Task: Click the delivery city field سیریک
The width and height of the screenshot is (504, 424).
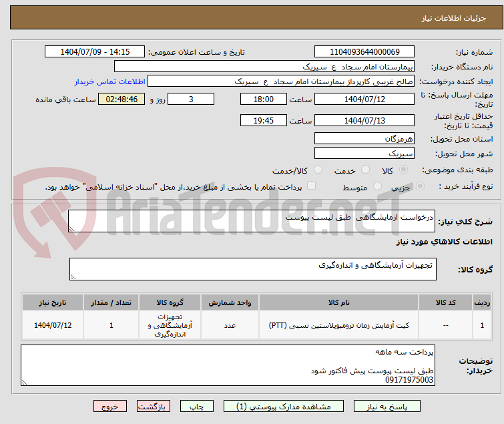Action: click(x=364, y=154)
